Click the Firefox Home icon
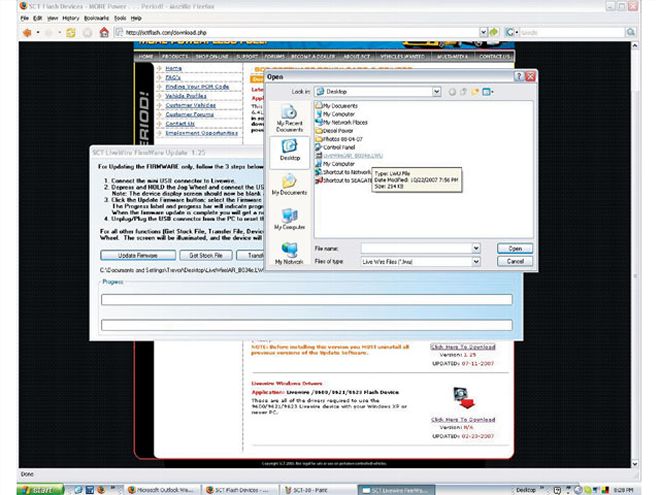This screenshot has width=660, height=495. (104, 32)
